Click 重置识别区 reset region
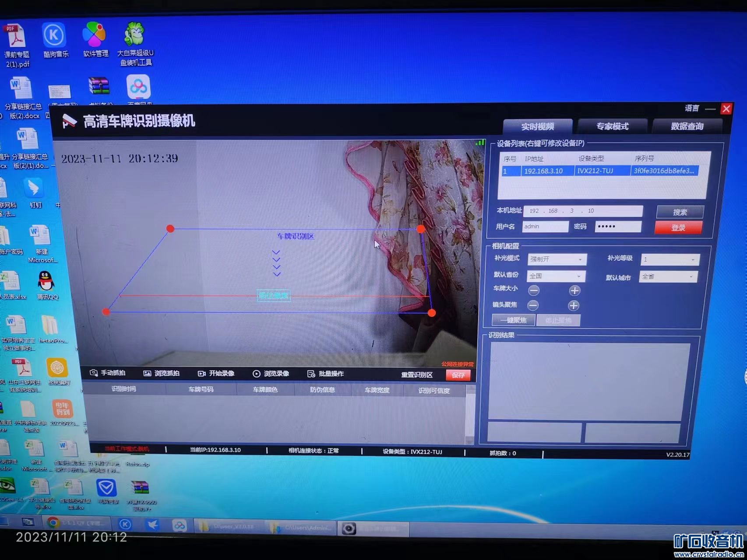Viewport: 747px width, 560px height. click(417, 375)
